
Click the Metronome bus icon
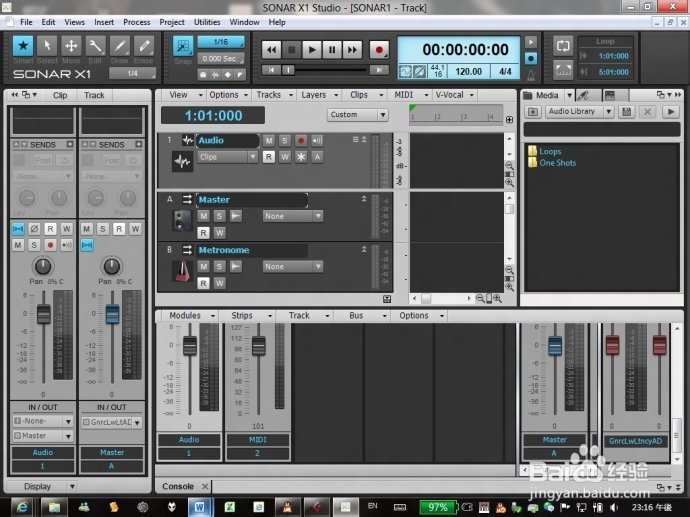pyautogui.click(x=182, y=271)
